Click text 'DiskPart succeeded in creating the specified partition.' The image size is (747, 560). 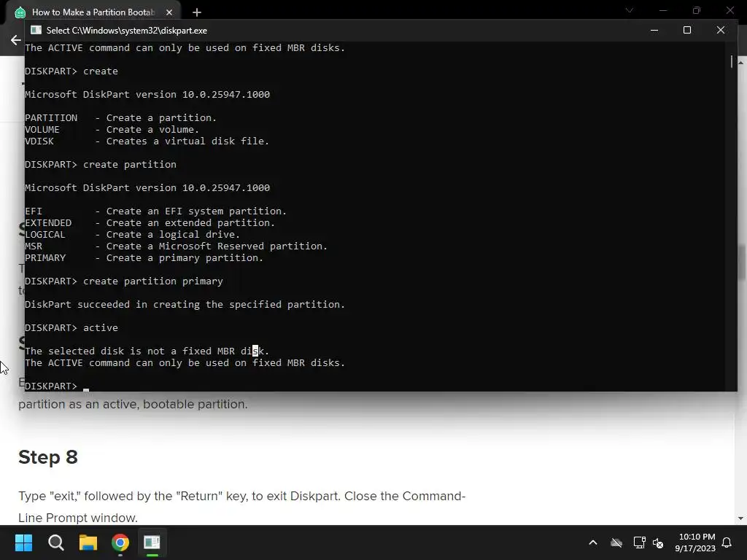coord(185,304)
